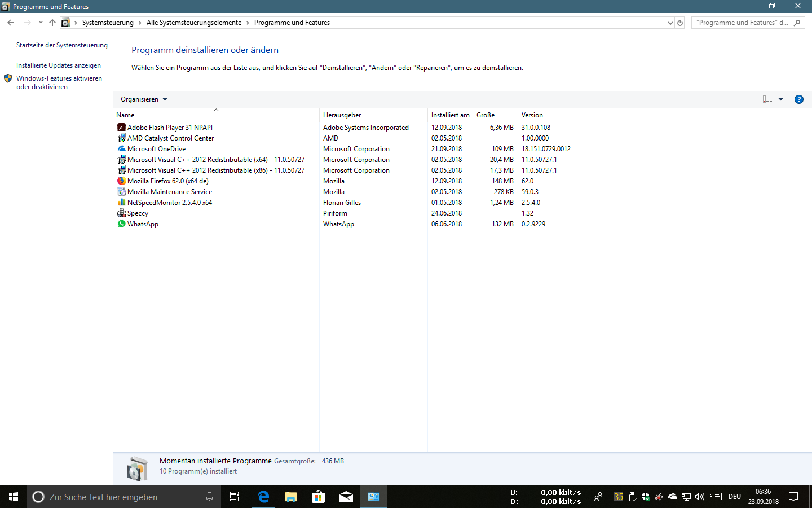812x508 pixels.
Task: Expand the chevron after Systemsteuerung in breadcrumb
Action: coord(140,23)
